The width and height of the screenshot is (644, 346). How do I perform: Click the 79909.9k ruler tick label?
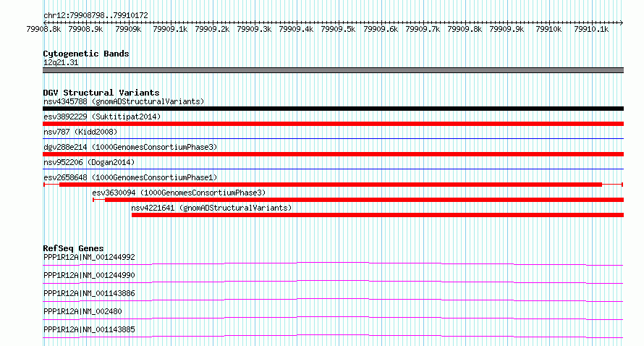coord(507,30)
